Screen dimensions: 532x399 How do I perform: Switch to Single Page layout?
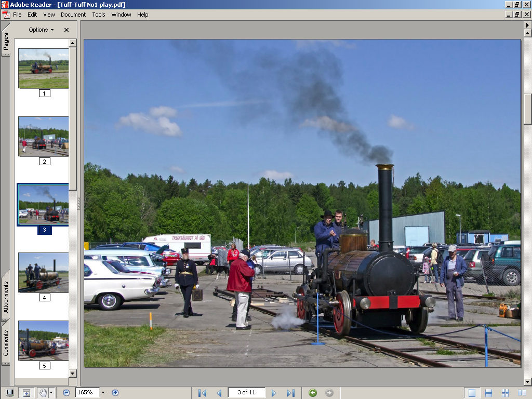472,393
